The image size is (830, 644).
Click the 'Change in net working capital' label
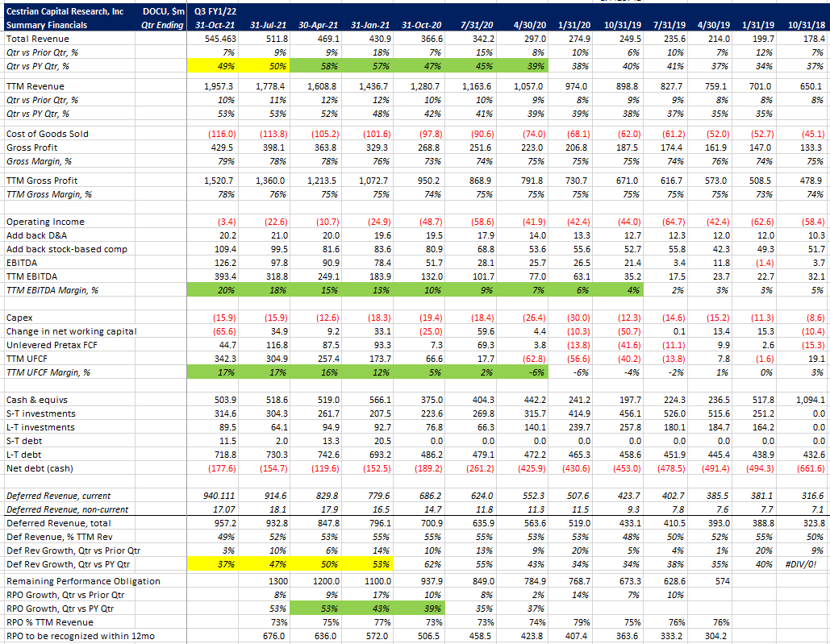click(x=72, y=331)
